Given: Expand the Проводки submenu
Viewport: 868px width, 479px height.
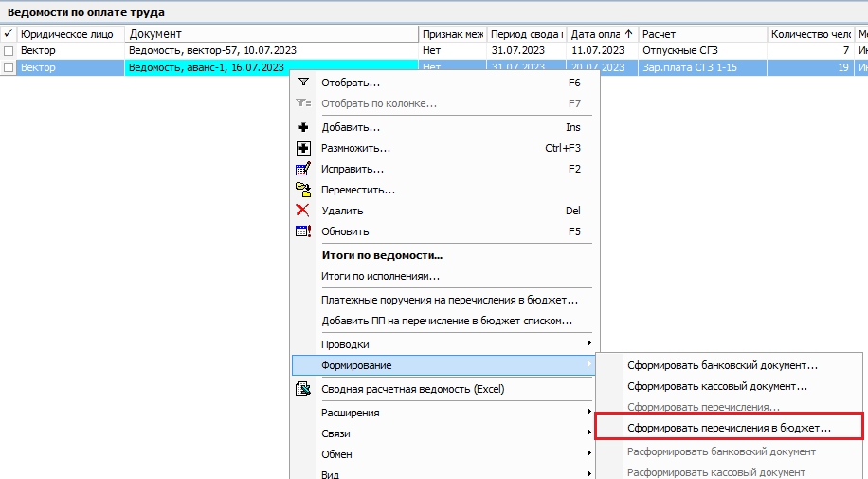Looking at the screenshot, I should point(445,344).
